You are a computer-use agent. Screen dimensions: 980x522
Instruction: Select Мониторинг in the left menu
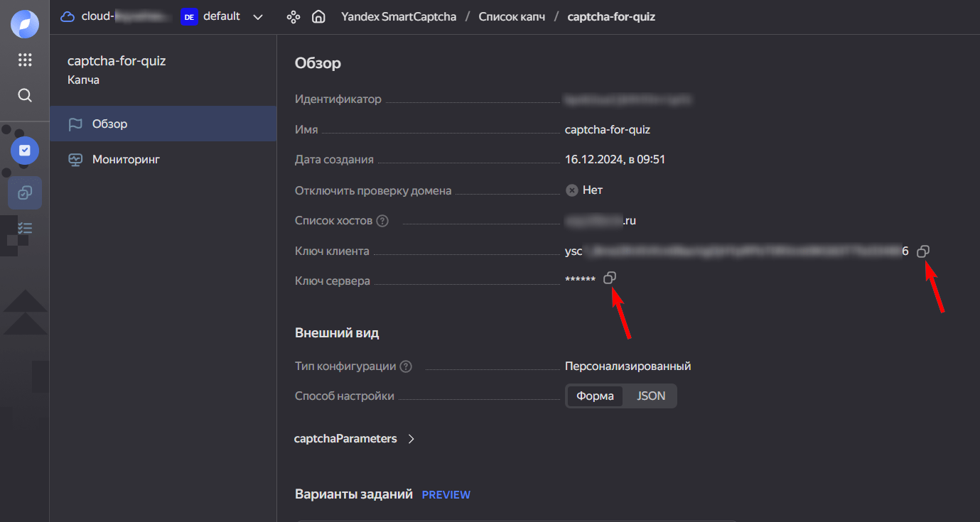tap(163, 159)
